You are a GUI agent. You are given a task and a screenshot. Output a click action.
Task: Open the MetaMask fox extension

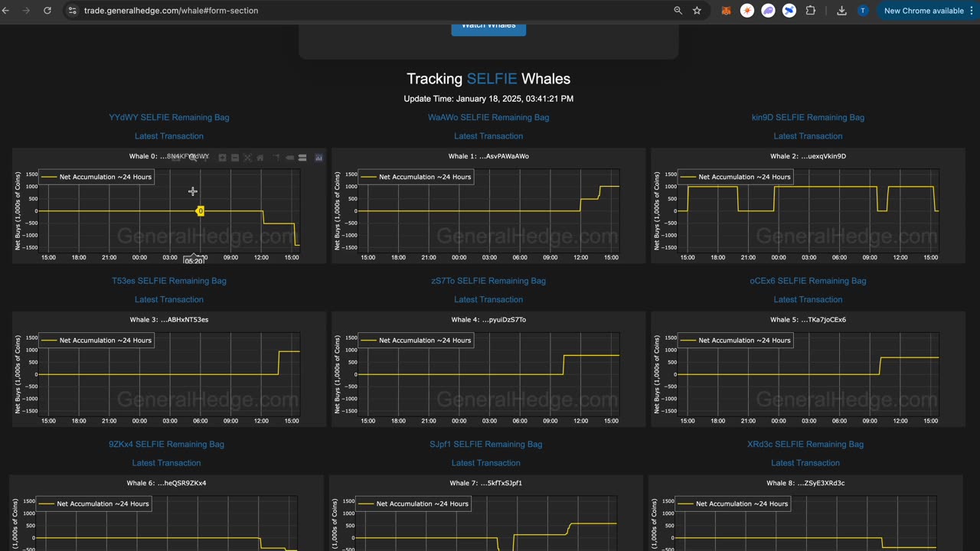pos(726,11)
